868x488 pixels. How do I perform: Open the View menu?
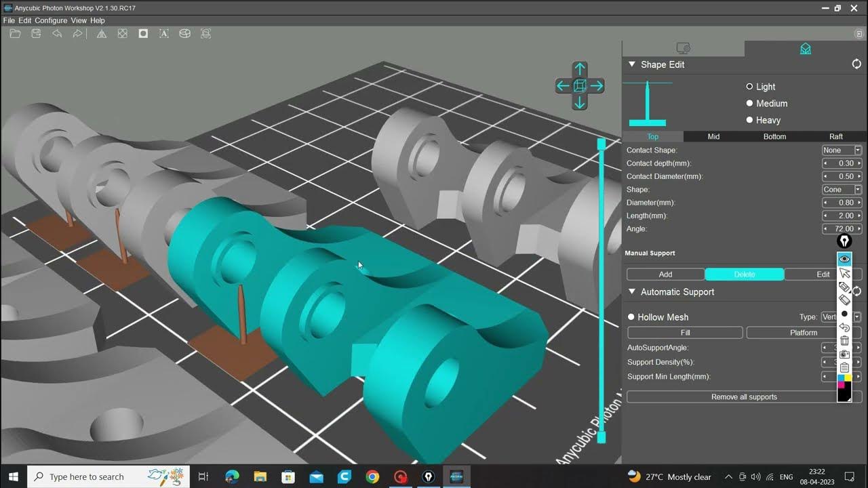pyautogui.click(x=79, y=20)
